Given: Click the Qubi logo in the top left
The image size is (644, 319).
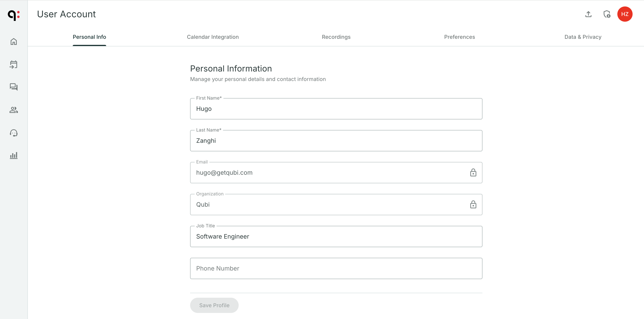Looking at the screenshot, I should click(14, 15).
